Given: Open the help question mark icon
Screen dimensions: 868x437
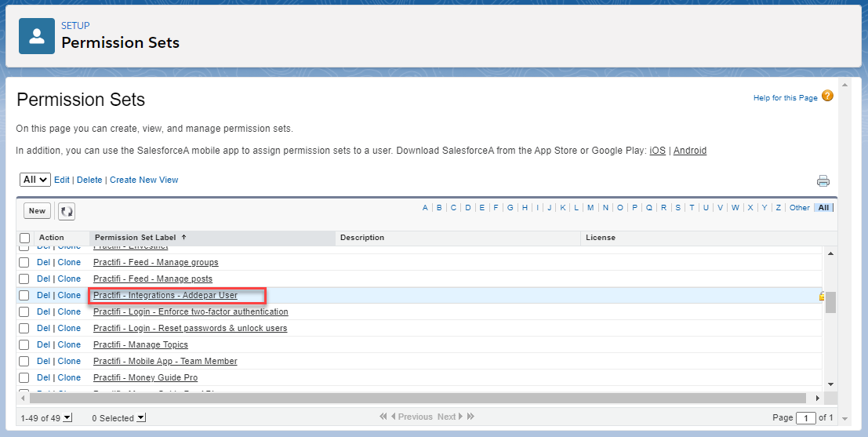Looking at the screenshot, I should pos(827,96).
